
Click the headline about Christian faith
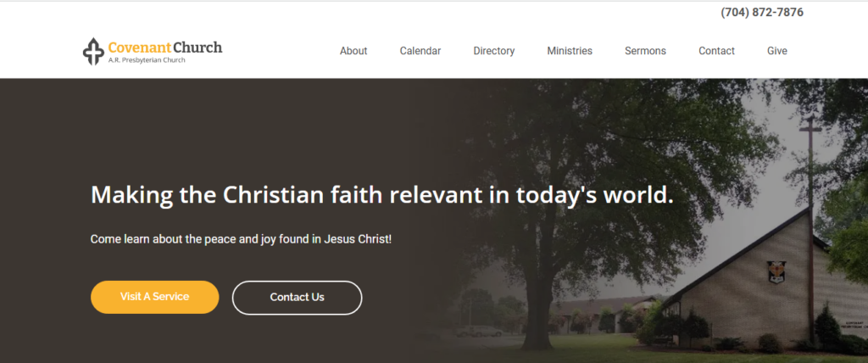[x=381, y=194]
